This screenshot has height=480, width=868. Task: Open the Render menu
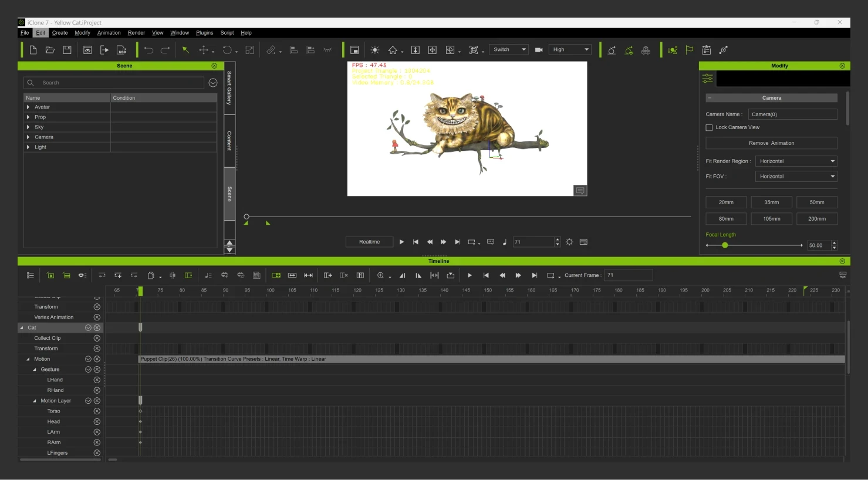(x=137, y=33)
